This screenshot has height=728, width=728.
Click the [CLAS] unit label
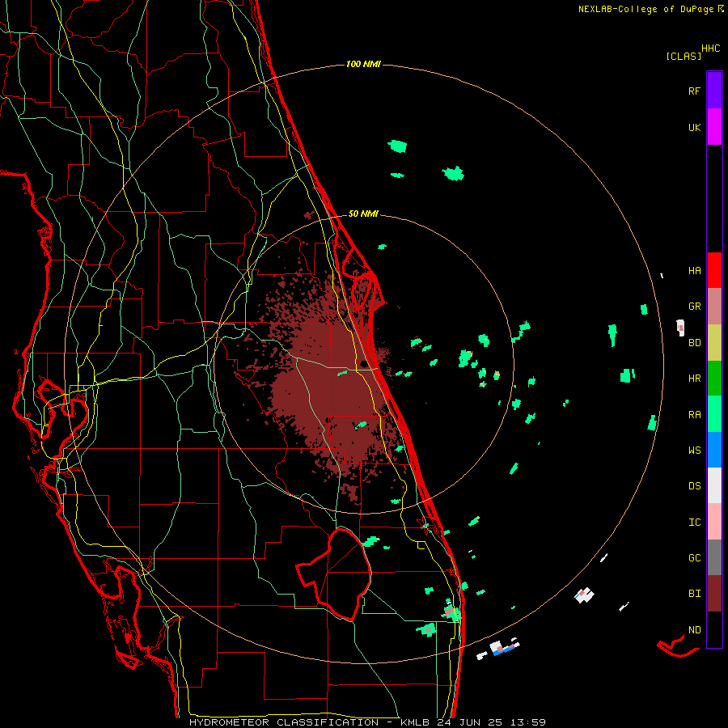tap(684, 57)
